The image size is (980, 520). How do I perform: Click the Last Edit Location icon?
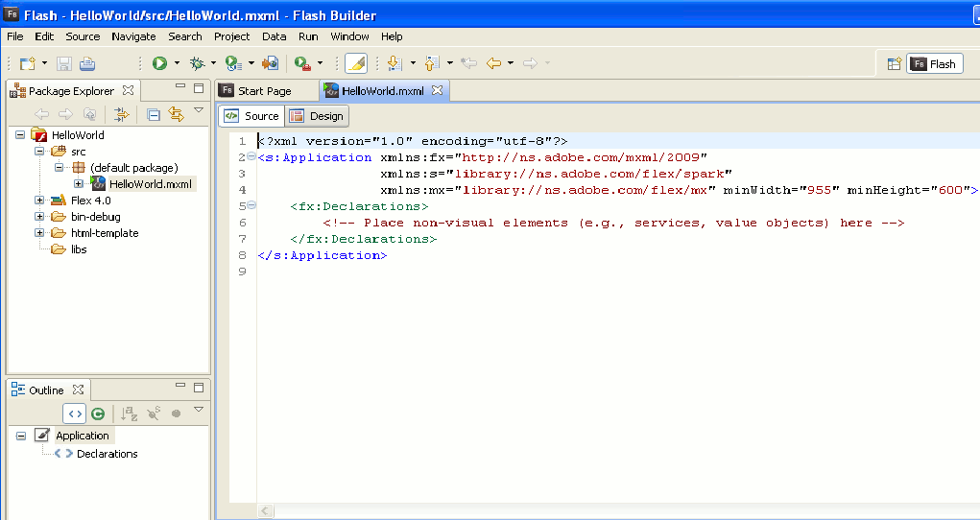pyautogui.click(x=468, y=63)
